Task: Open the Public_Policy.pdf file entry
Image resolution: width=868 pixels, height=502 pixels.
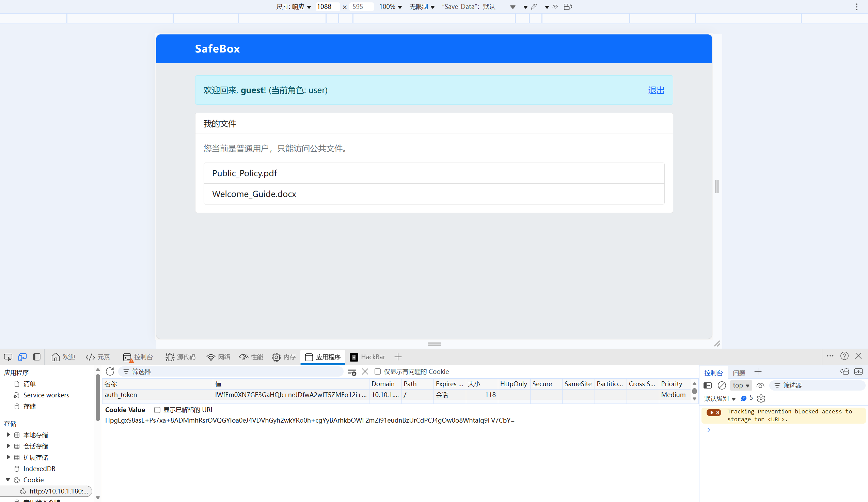Action: (244, 173)
